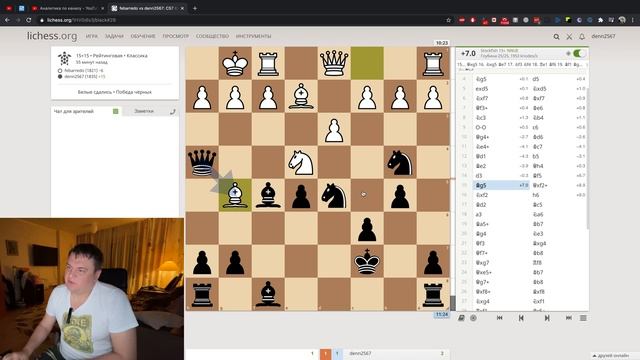
Task: Click the black bishop on bottom row
Action: pos(268,295)
